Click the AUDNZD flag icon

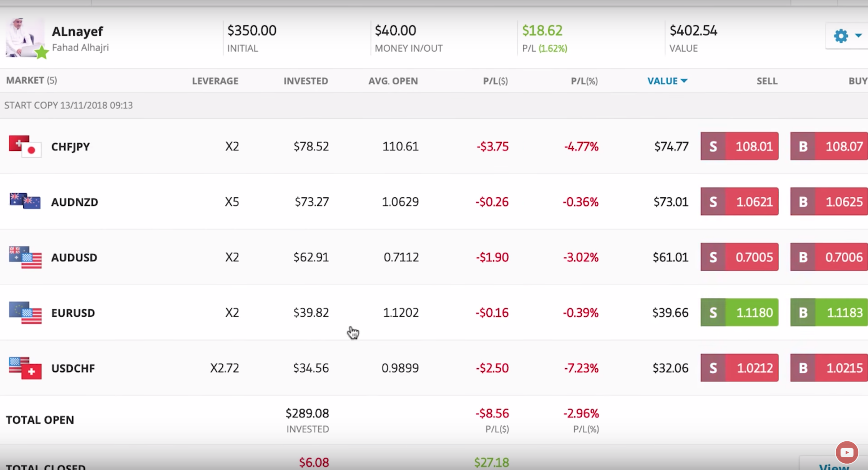pyautogui.click(x=24, y=201)
